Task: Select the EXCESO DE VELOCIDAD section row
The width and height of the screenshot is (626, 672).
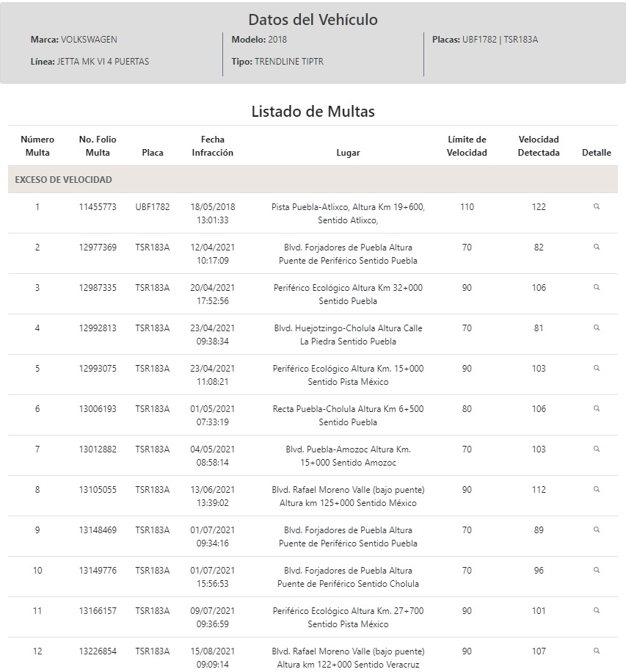Action: pyautogui.click(x=313, y=180)
